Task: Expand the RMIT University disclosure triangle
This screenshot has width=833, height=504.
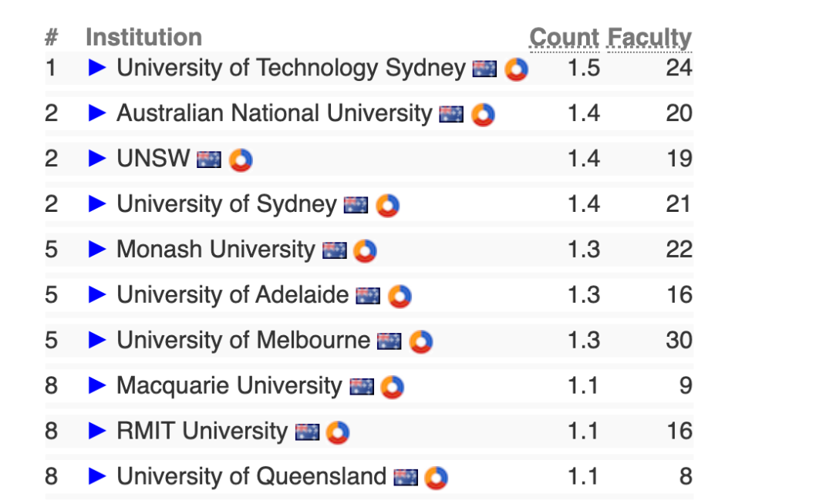Action: (97, 431)
